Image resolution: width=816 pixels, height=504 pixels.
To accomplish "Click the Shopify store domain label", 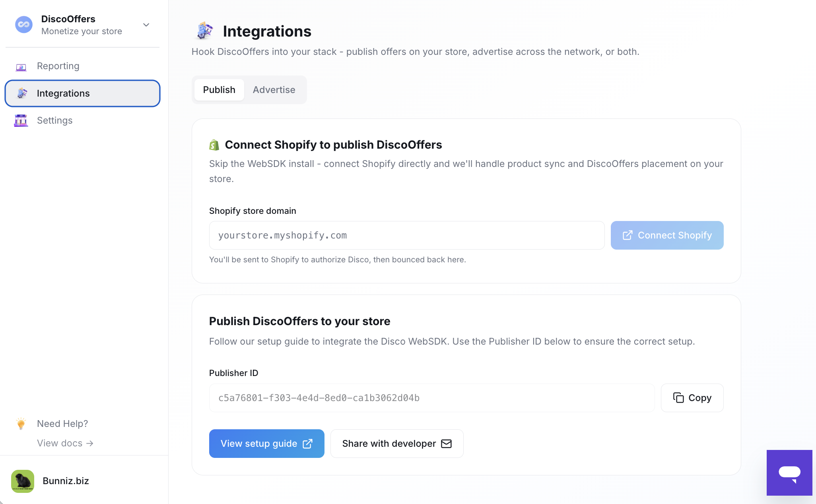I will coord(253,211).
